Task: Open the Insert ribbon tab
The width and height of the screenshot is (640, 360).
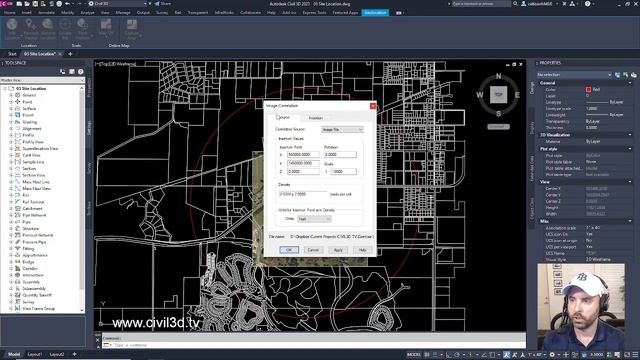Action: tap(27, 13)
